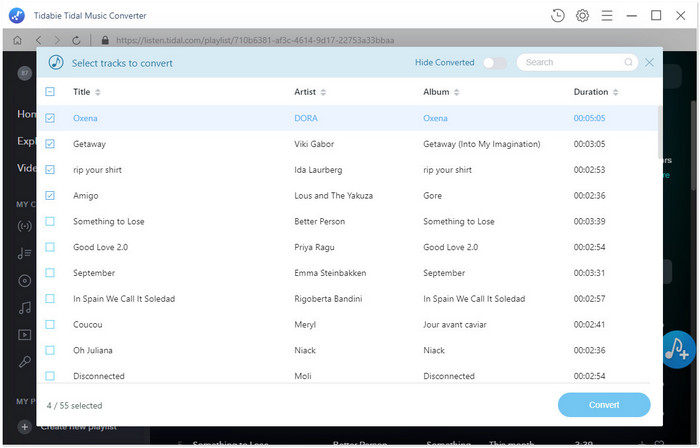
Task: Click the plus icon to create playlist
Action: coord(25,427)
